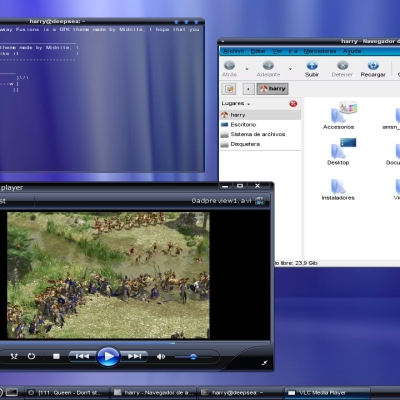Open the Ayuda menu
Viewport: 400px width, 400px height.
(x=352, y=51)
